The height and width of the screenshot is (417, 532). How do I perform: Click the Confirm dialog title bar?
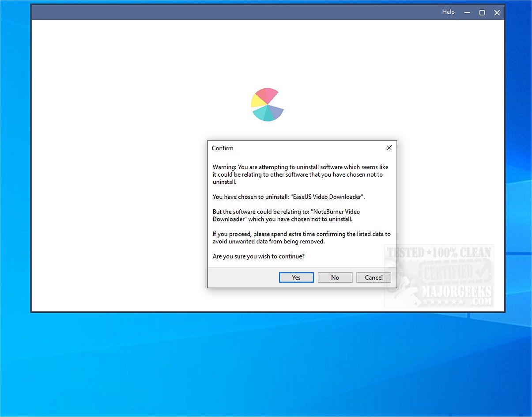click(296, 148)
